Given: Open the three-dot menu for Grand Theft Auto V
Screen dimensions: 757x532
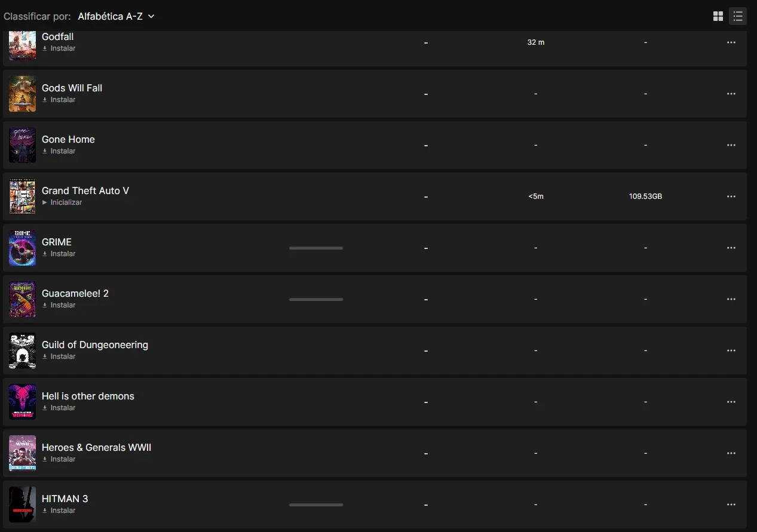Looking at the screenshot, I should (731, 196).
